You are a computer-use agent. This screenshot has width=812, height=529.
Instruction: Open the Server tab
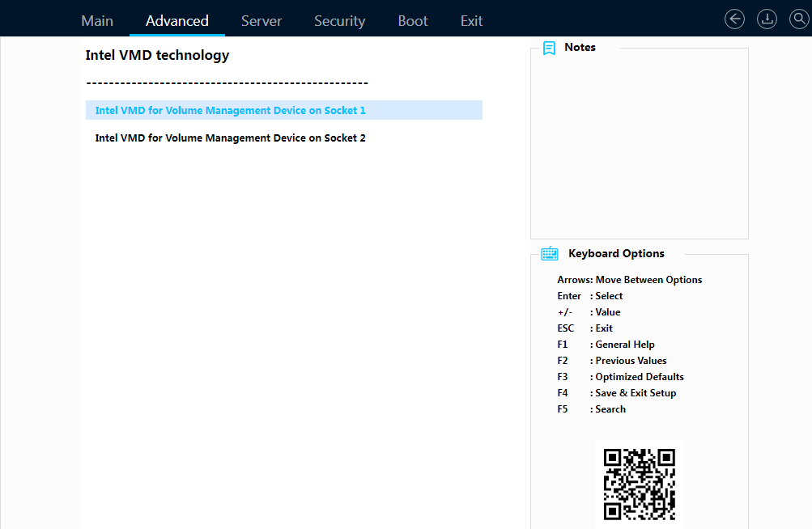point(261,21)
